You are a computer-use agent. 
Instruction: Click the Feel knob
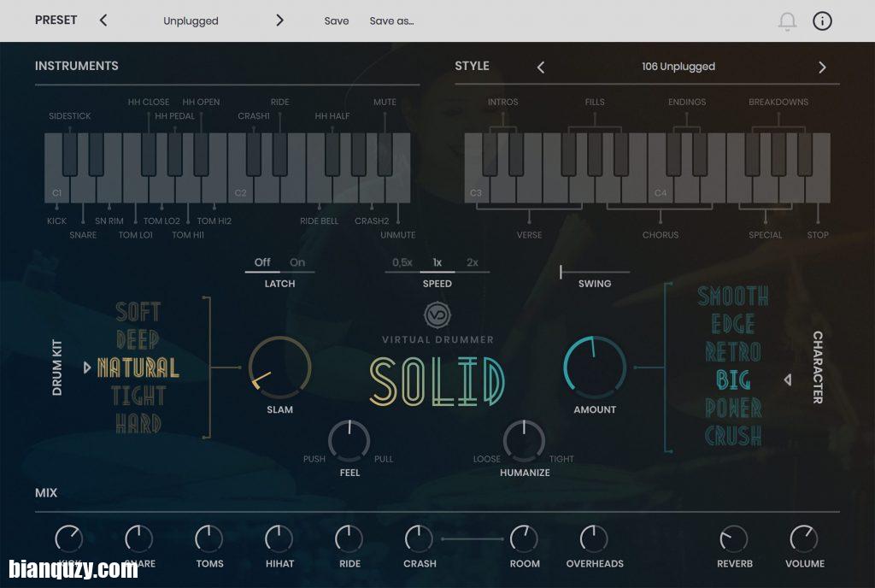pos(349,441)
